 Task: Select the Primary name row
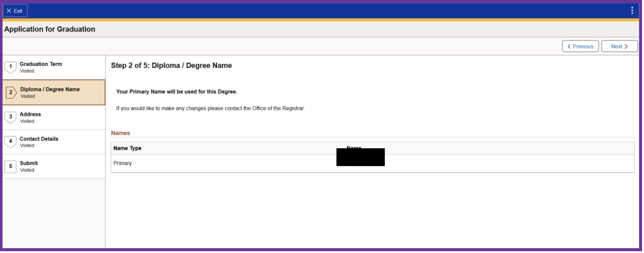tap(123, 163)
